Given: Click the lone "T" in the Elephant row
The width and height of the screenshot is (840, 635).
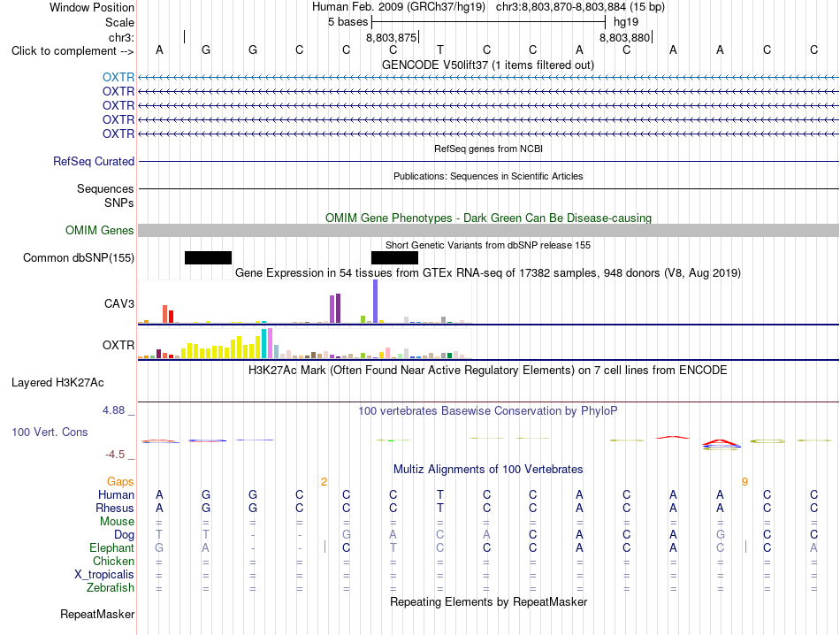Looking at the screenshot, I should click(393, 547).
